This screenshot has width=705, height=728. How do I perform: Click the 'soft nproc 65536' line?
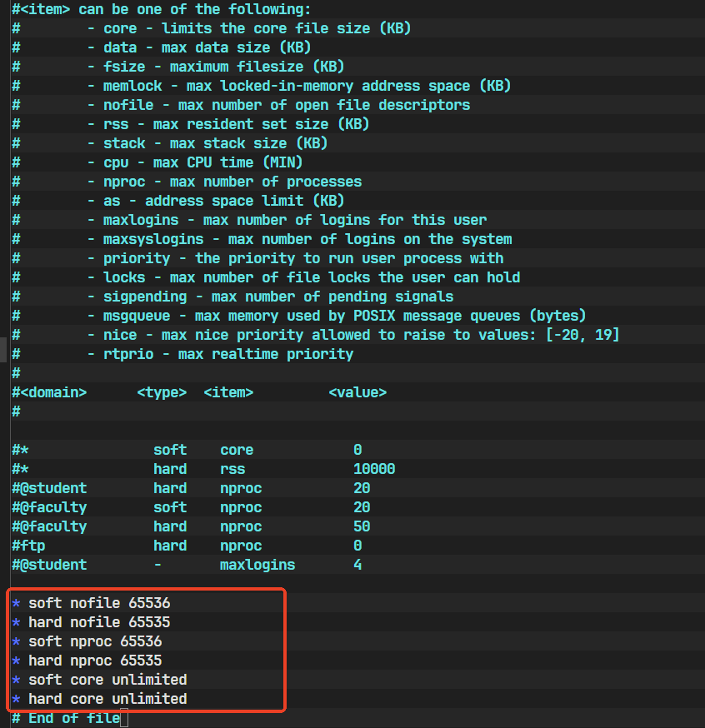[x=95, y=641]
